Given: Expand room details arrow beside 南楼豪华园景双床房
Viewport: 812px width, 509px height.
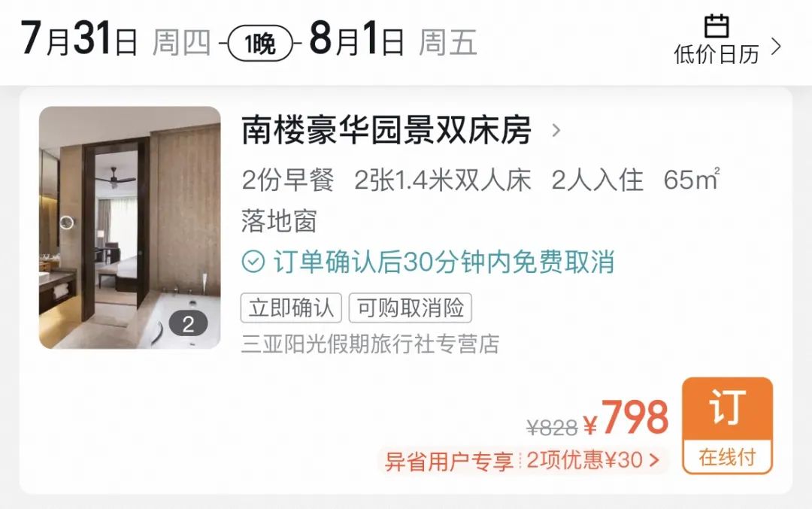Looking at the screenshot, I should coord(556,130).
